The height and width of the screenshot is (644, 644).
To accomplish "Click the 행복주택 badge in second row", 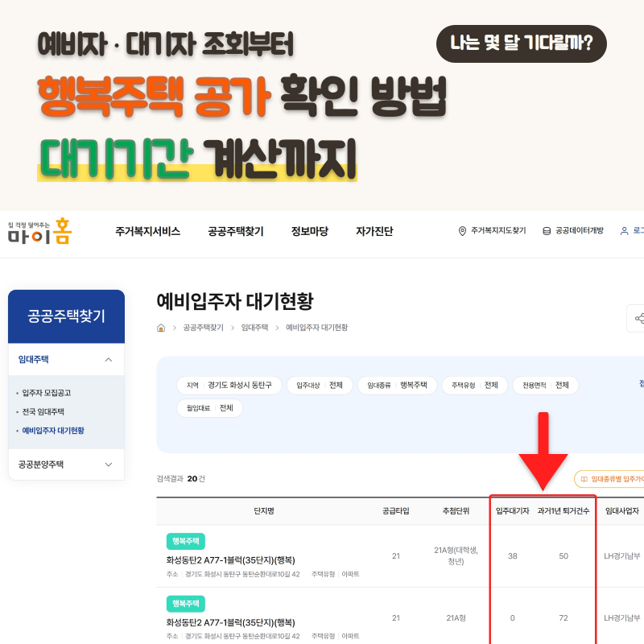I will [186, 604].
